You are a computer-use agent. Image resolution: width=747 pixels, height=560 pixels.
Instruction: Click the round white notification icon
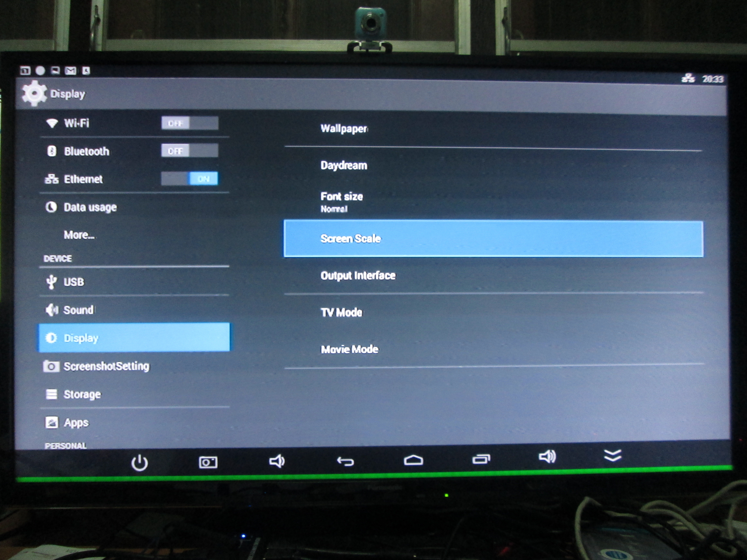click(40, 70)
